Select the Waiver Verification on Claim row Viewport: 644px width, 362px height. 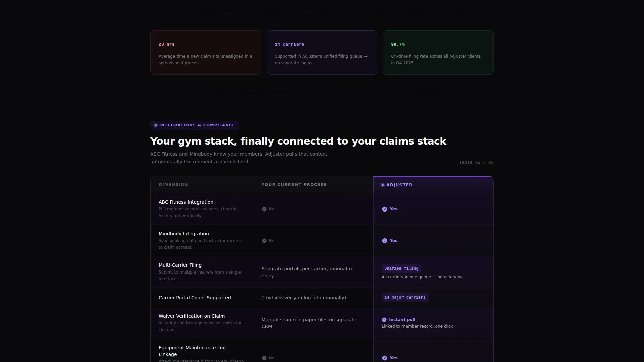[x=322, y=323]
